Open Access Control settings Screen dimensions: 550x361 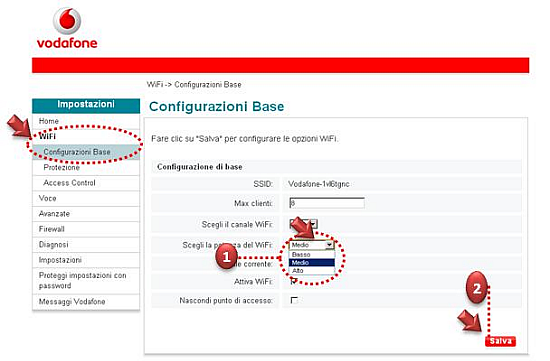(86, 183)
